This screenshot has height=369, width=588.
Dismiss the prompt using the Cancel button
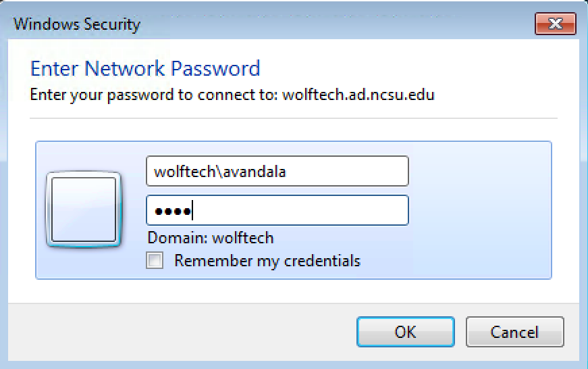point(514,332)
